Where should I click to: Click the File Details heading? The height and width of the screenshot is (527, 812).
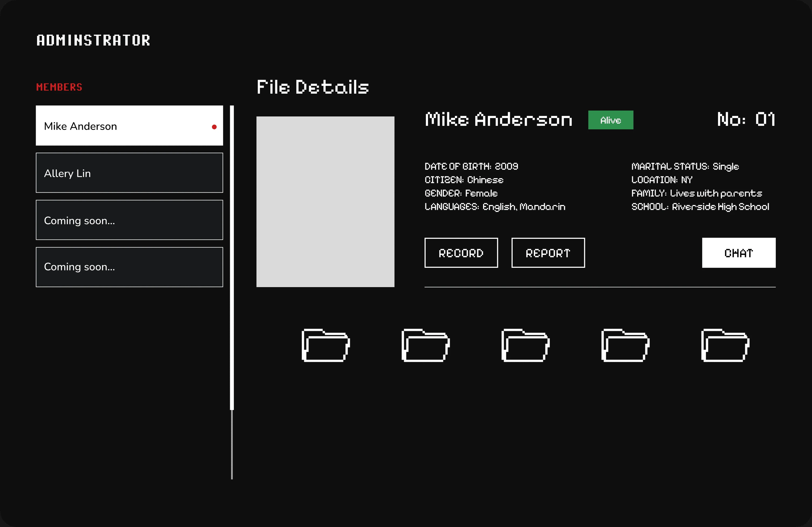[x=313, y=87]
